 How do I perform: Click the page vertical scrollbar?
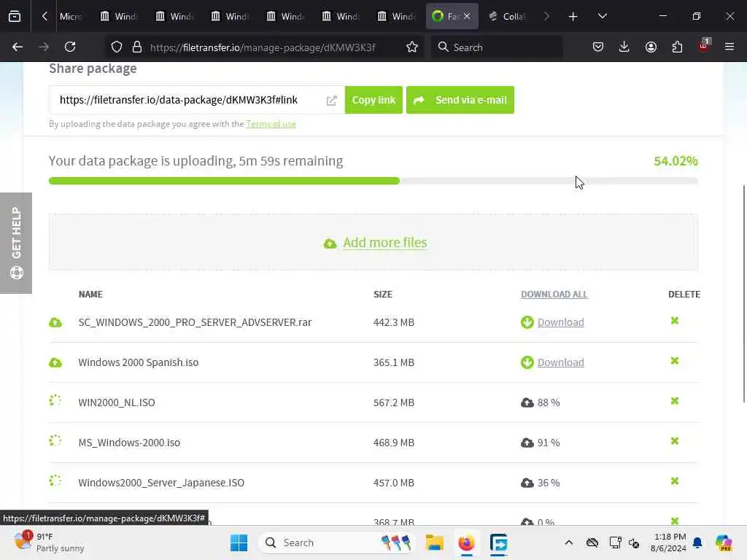tap(743, 293)
